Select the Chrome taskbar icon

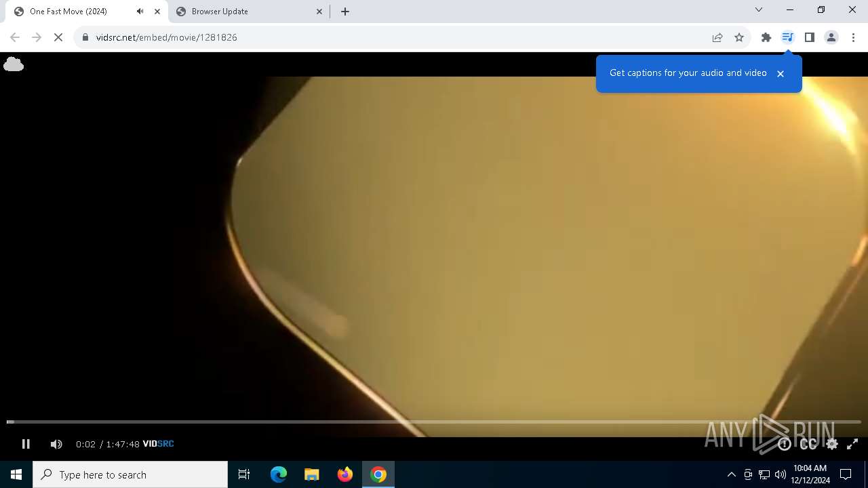coord(378,474)
